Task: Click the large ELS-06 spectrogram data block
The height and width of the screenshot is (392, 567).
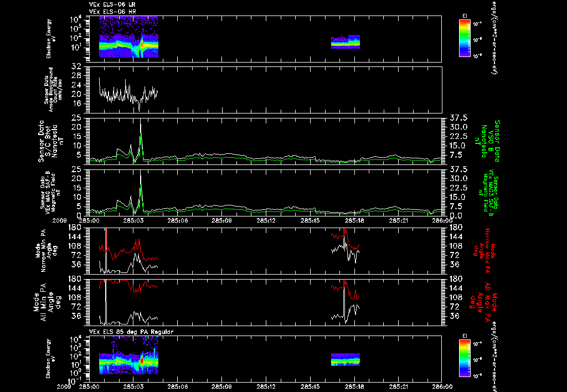Action: [x=128, y=37]
